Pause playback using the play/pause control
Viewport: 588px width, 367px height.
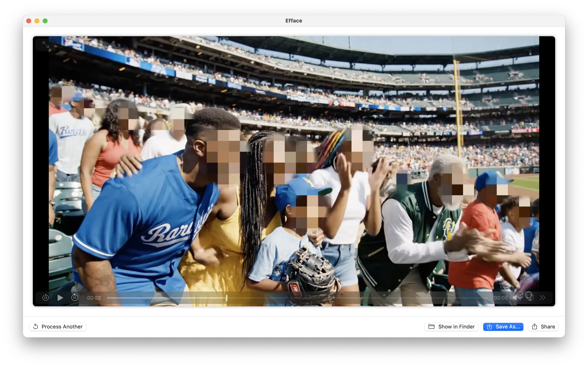point(60,298)
